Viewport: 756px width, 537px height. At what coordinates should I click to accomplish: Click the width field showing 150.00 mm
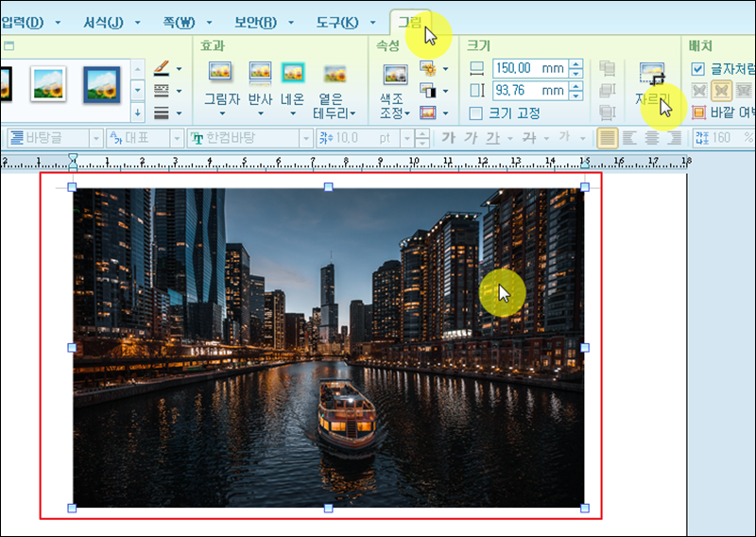[x=530, y=68]
